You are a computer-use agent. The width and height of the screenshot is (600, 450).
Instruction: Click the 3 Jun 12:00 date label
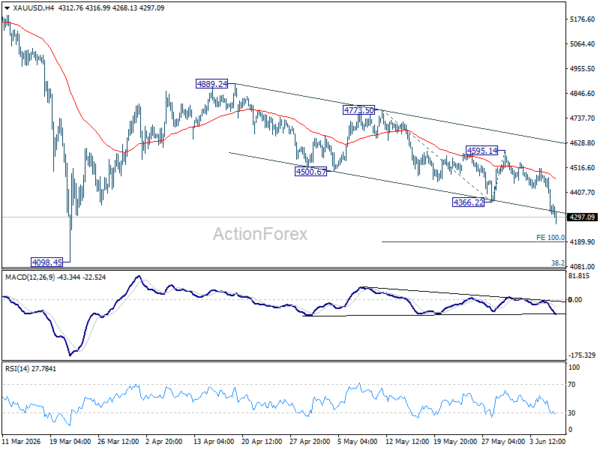pyautogui.click(x=548, y=441)
